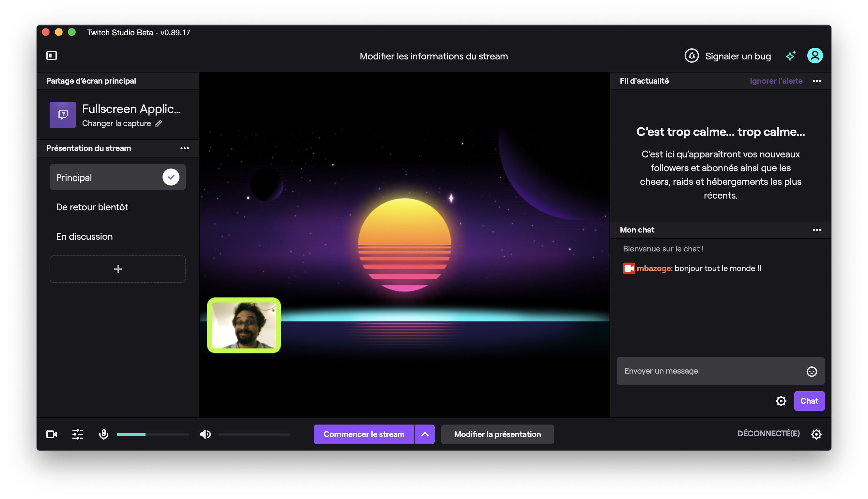Open the Fil d'actualité overflow menu
Viewport: 868px width, 499px height.
click(x=818, y=81)
